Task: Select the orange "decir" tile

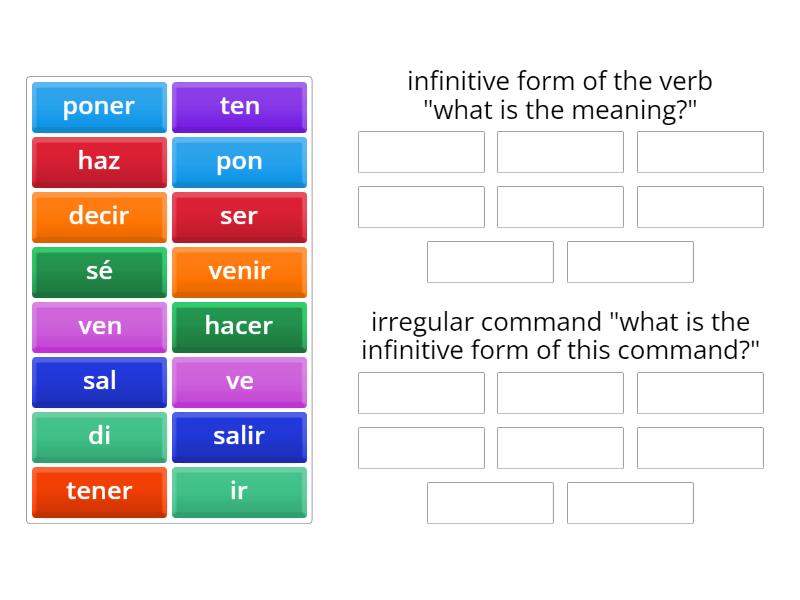Action: pos(99,217)
